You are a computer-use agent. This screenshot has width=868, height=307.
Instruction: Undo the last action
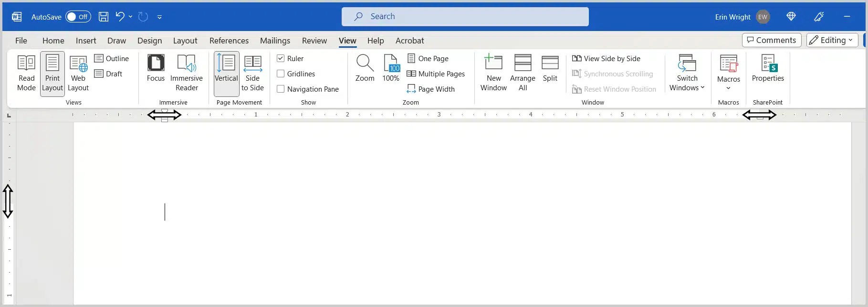(120, 17)
